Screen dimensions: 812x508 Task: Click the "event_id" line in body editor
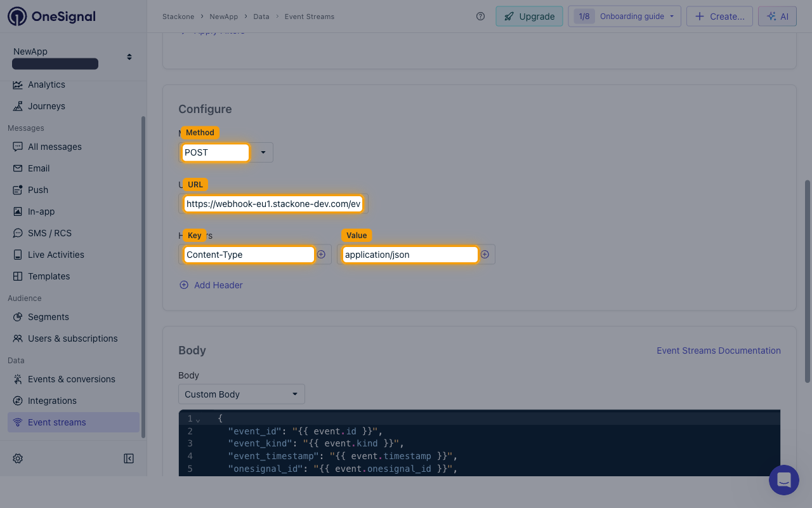pos(305,431)
